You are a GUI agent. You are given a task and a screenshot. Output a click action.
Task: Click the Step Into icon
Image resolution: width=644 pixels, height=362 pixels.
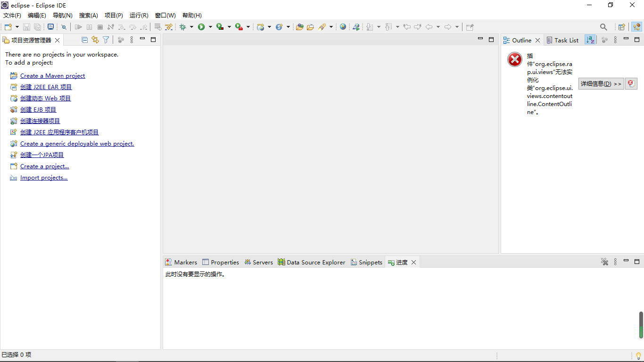tap(122, 27)
